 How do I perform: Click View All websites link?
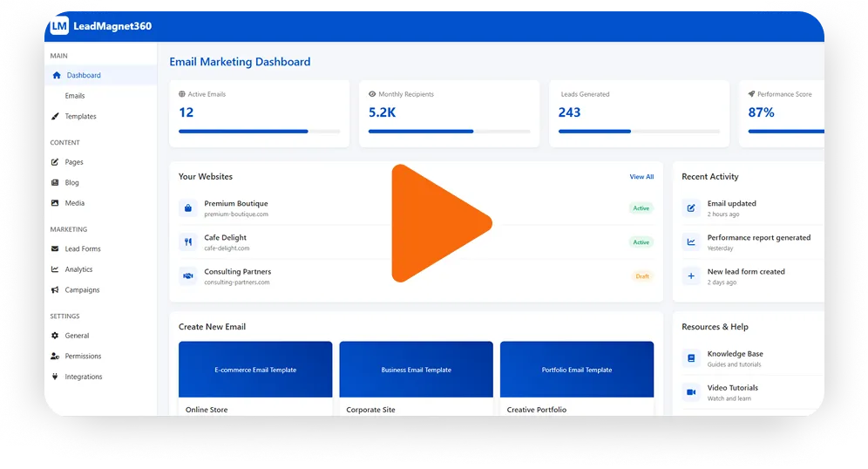click(641, 177)
